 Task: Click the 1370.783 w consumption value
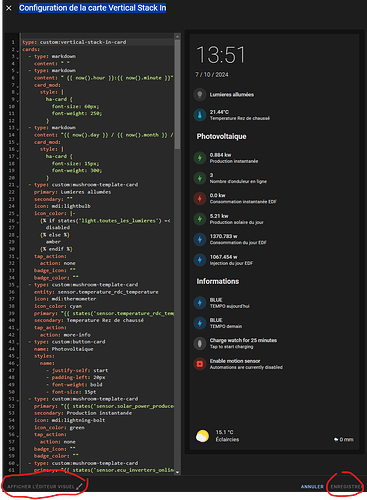tap(223, 236)
